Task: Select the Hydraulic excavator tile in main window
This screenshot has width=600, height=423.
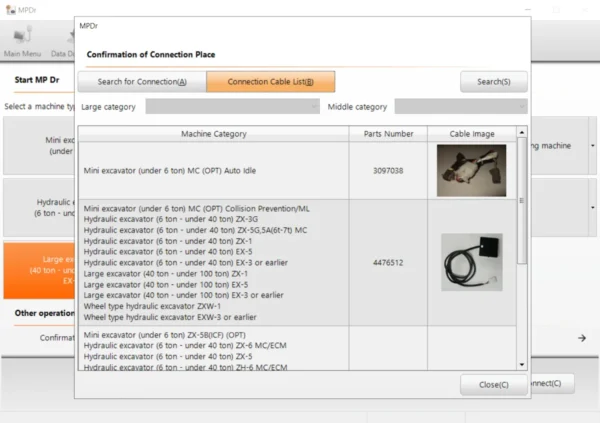Action: pyautogui.click(x=39, y=207)
